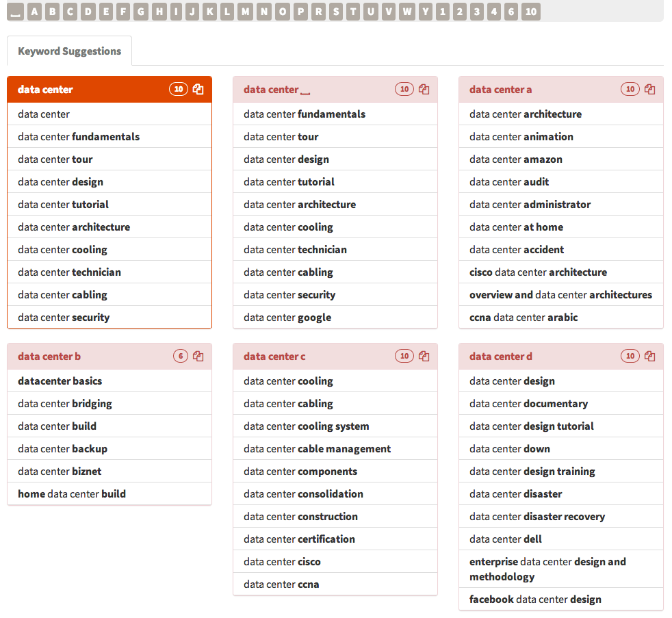The height and width of the screenshot is (618, 672).
Task: Jump to letter D filter
Action: pos(88,12)
